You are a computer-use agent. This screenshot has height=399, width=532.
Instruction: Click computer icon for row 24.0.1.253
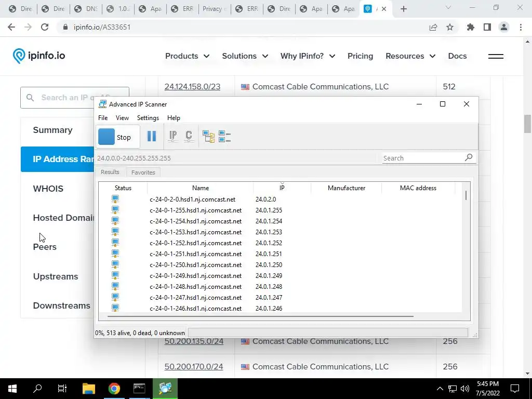pyautogui.click(x=115, y=232)
